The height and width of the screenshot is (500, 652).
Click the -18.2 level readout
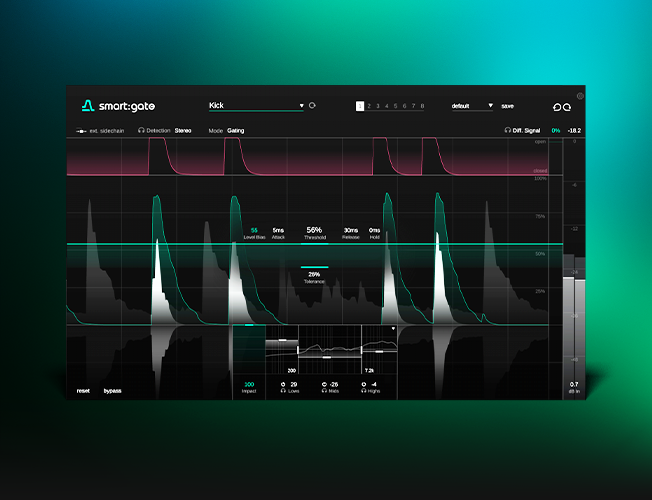(x=574, y=131)
